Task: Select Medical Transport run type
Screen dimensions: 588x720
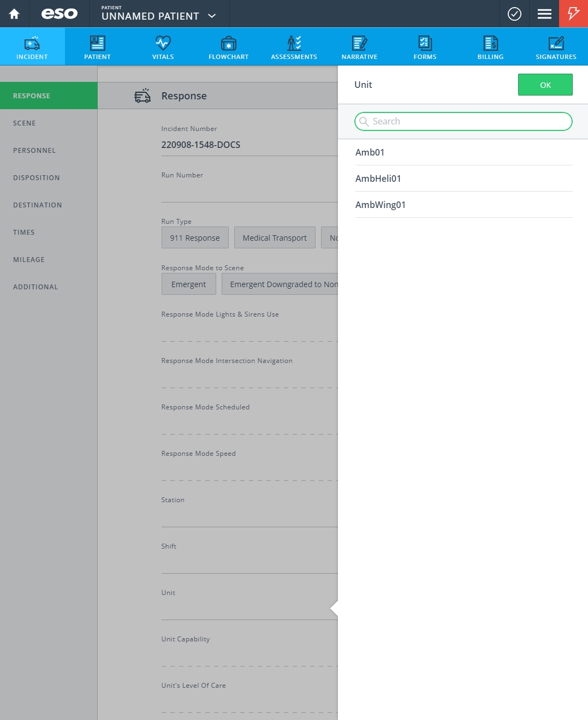Action: tap(275, 237)
